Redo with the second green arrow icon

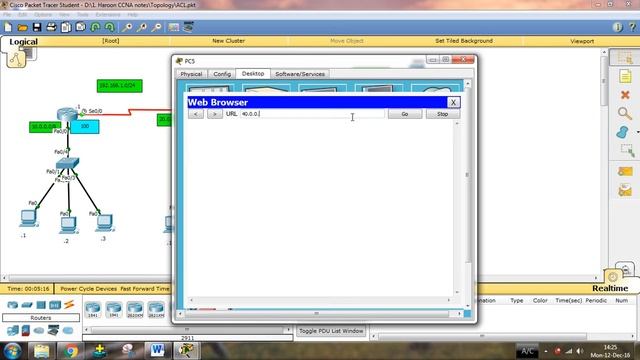pos(109,27)
